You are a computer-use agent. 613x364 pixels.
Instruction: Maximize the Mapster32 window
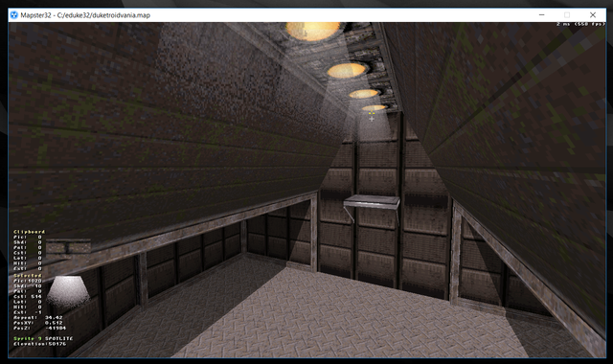567,15
